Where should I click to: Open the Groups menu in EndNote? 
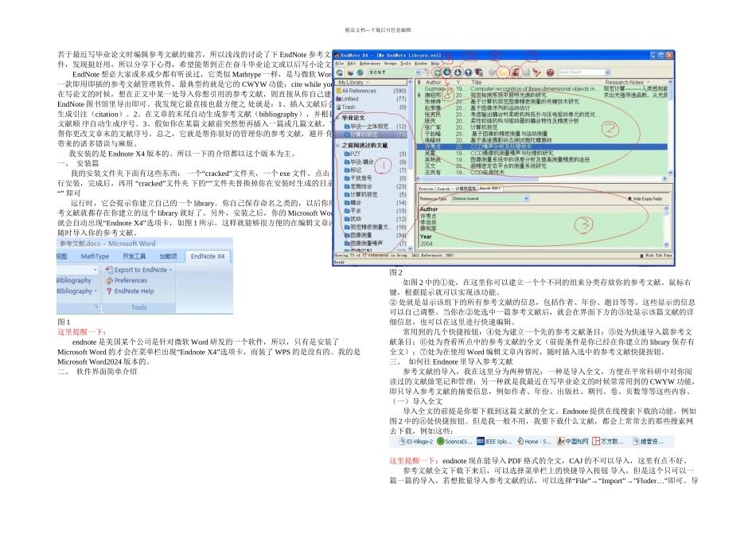pyautogui.click(x=390, y=64)
